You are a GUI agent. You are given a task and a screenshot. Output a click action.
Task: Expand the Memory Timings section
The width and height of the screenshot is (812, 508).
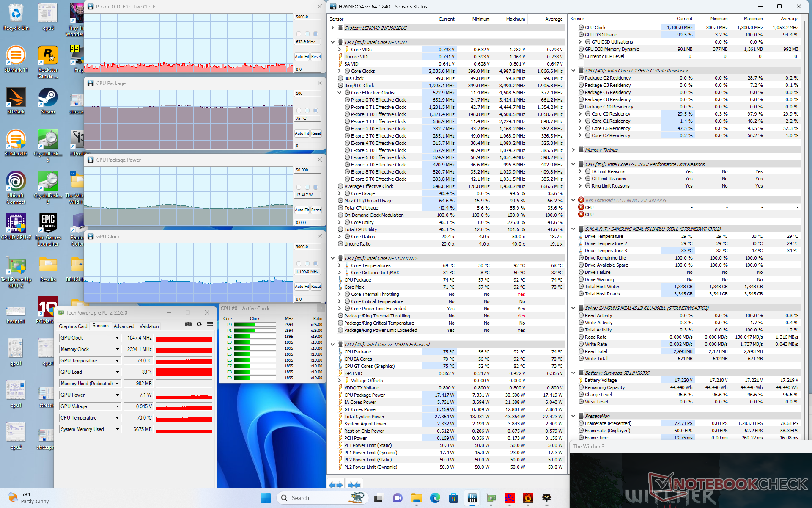tap(573, 150)
